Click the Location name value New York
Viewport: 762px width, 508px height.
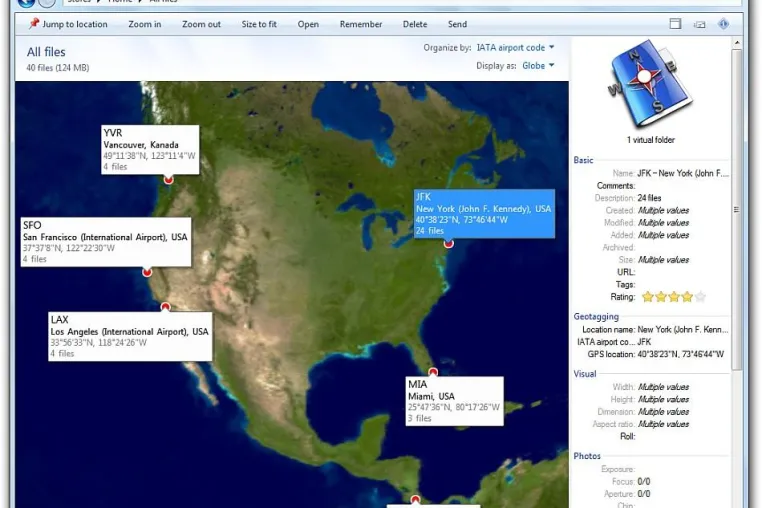coord(683,330)
